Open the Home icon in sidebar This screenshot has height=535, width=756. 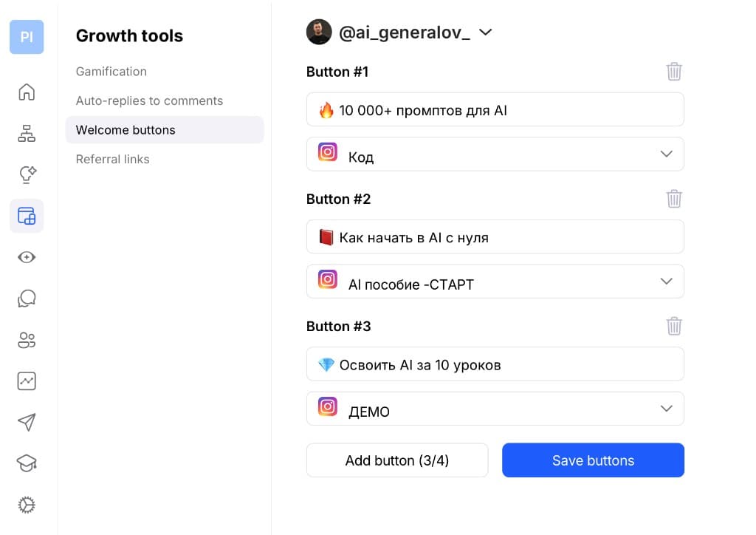pos(27,92)
